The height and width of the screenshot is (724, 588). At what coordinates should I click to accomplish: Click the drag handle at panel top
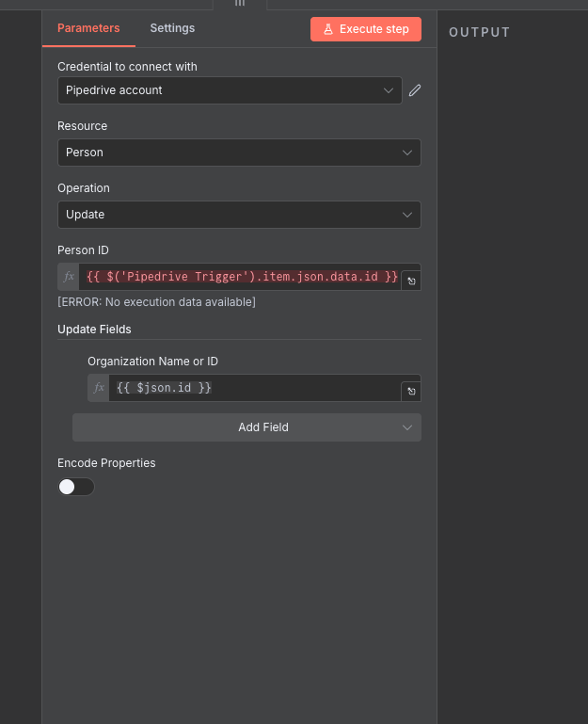240,3
